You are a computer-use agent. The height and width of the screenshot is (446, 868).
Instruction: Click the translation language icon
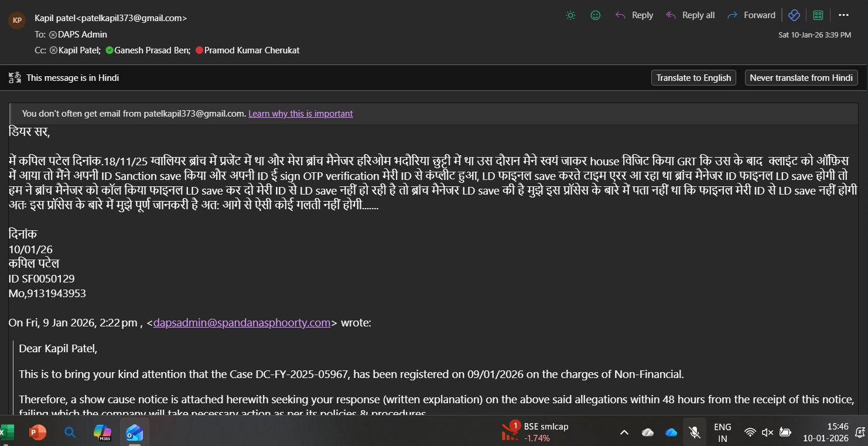(x=15, y=77)
